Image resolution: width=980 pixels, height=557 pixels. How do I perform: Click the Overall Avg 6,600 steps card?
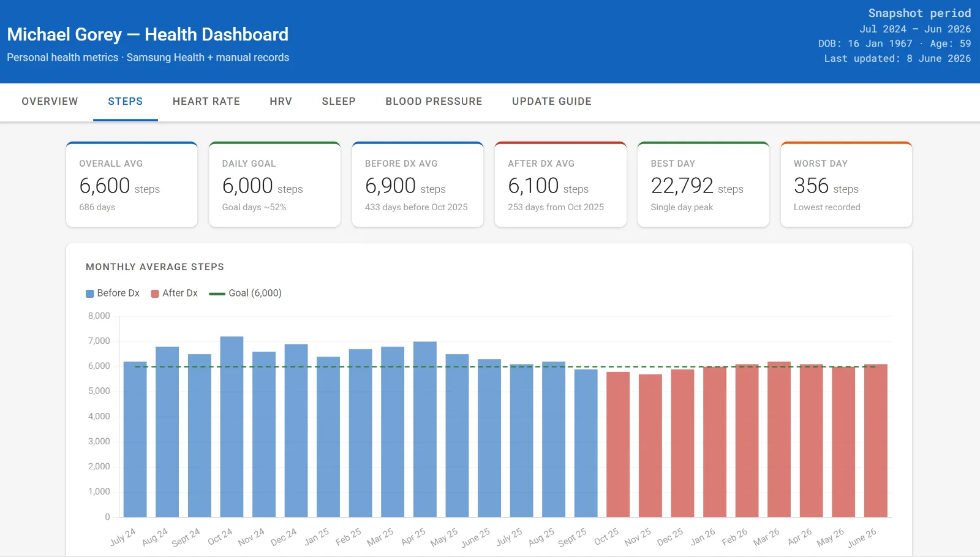pos(132,184)
